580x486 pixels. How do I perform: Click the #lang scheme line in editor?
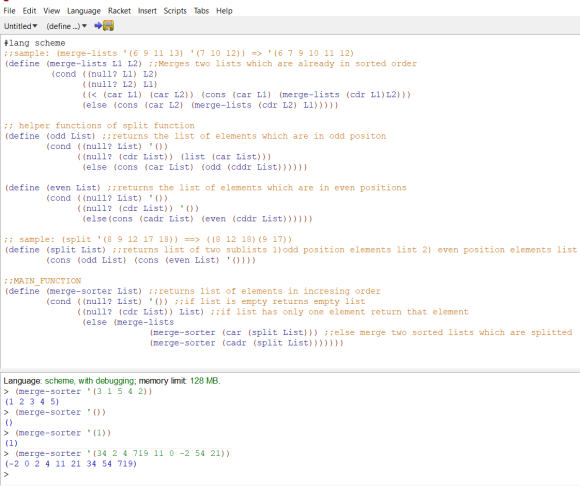(x=35, y=43)
